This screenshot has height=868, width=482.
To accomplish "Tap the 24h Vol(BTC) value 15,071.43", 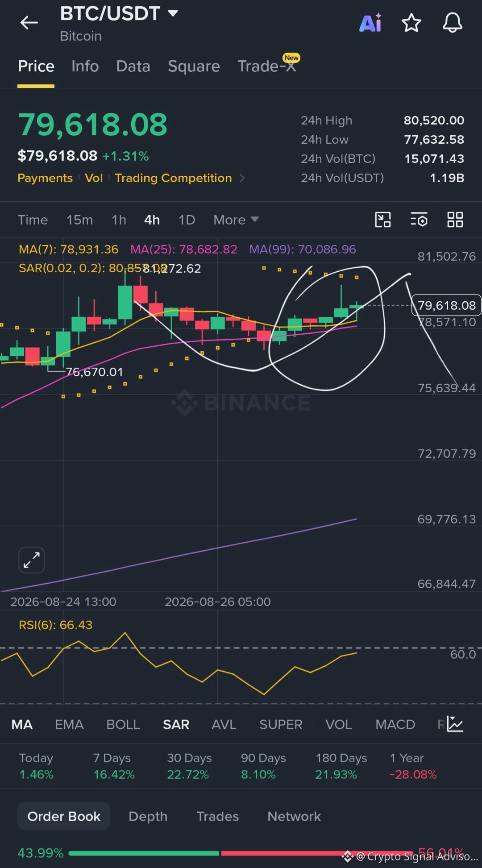I will tap(434, 159).
